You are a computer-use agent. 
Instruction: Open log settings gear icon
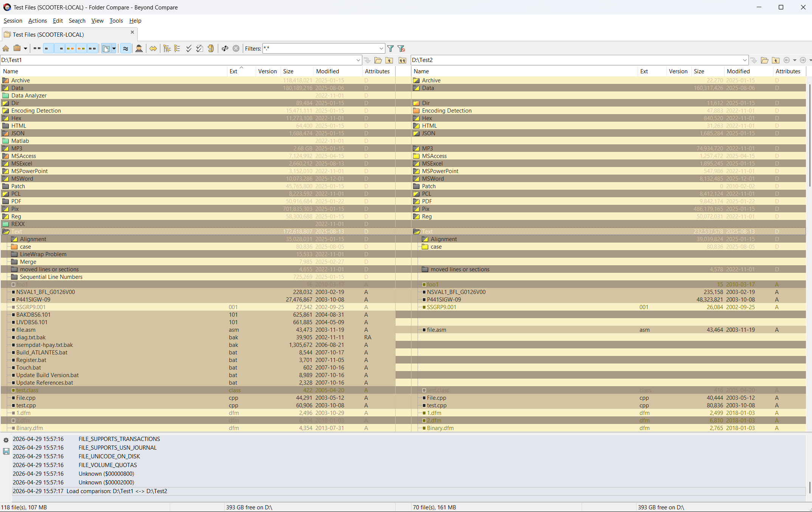coord(6,440)
